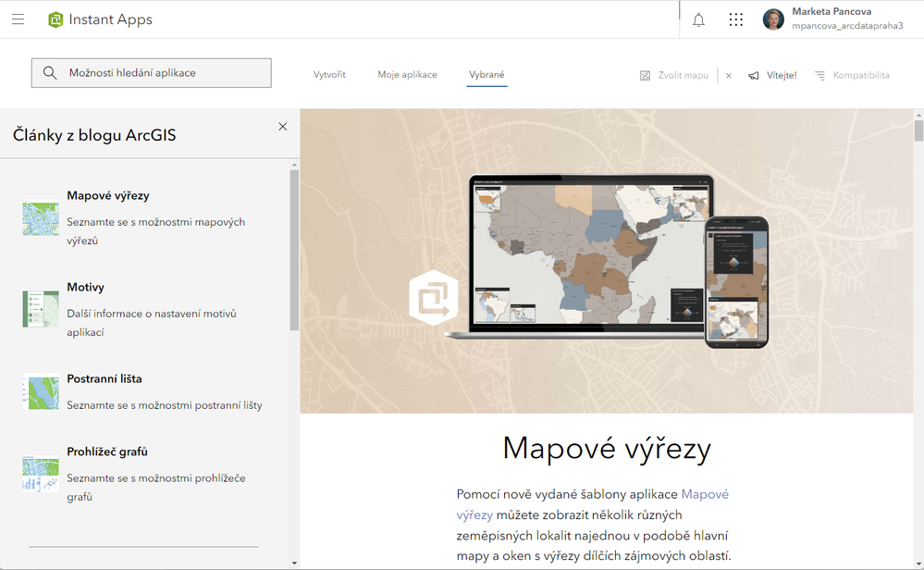The image size is (924, 570).
Task: Switch to the Moje aplikace tab
Action: 407,75
